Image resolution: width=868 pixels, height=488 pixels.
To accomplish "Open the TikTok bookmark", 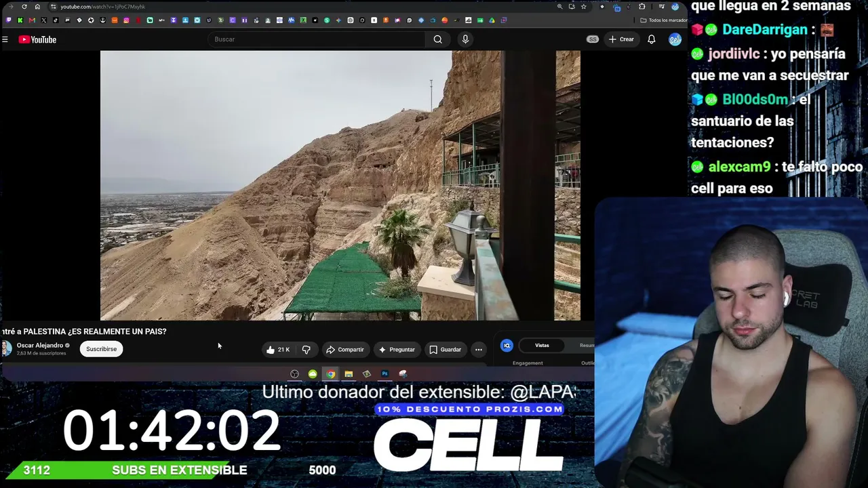I will click(x=56, y=20).
